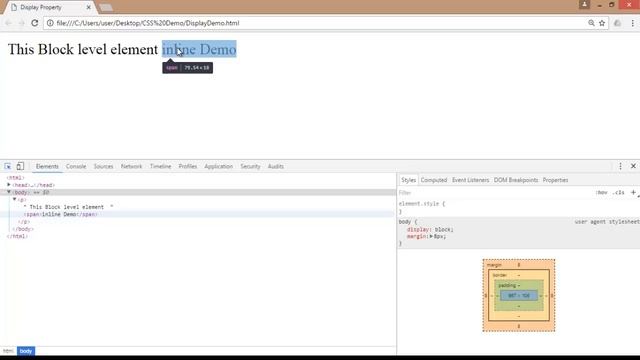The height and width of the screenshot is (360, 640).
Task: Click the display: block declaration
Action: (430, 229)
